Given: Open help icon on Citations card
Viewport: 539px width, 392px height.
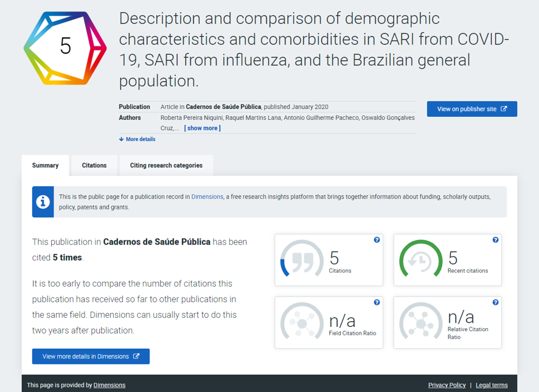Looking at the screenshot, I should point(377,240).
